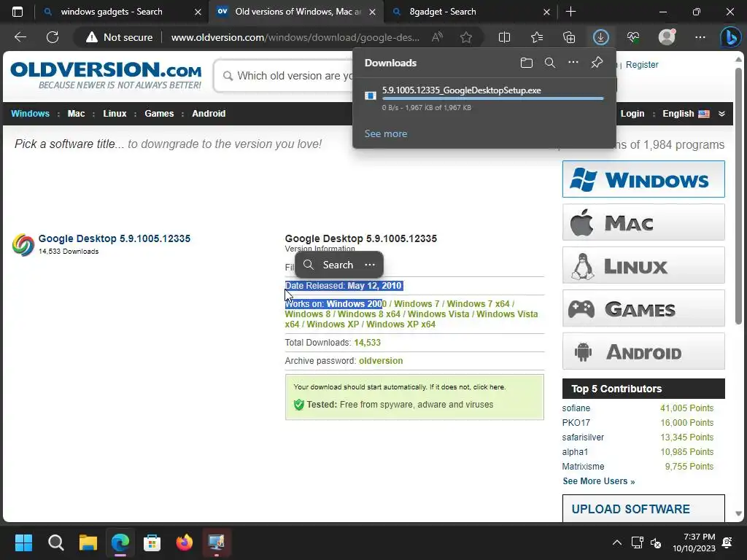Open split screen icon in toolbar
This screenshot has width=747, height=560.
(x=504, y=37)
